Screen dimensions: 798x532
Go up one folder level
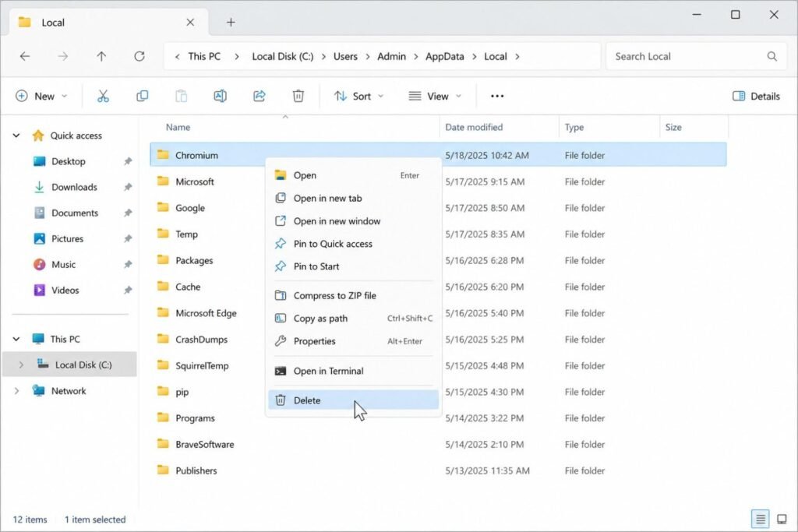coord(102,56)
